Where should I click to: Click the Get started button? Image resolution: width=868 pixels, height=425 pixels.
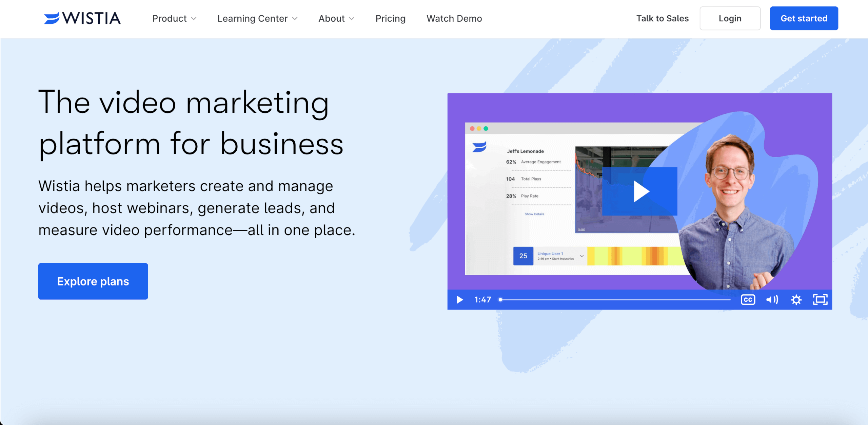[x=804, y=18]
